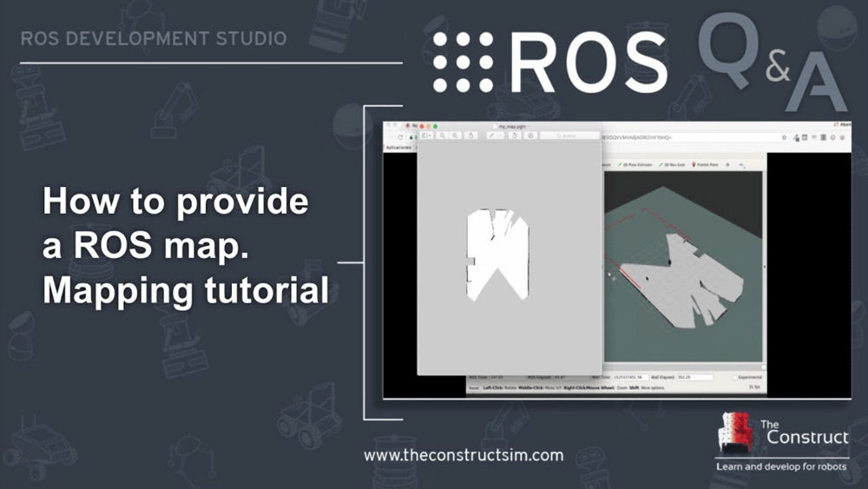Show the markup toolbar circle icon in Preview
The height and width of the screenshot is (489, 868).
pos(530,135)
